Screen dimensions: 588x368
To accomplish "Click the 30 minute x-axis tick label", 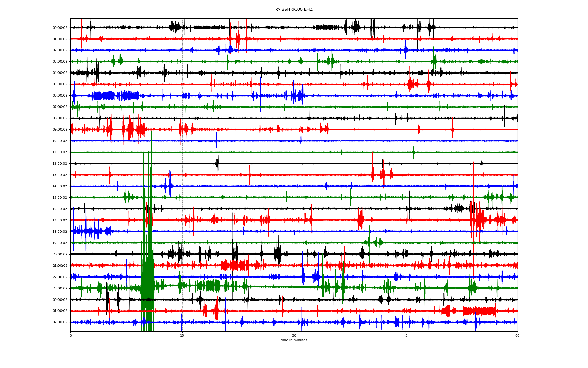I will tap(294, 335).
